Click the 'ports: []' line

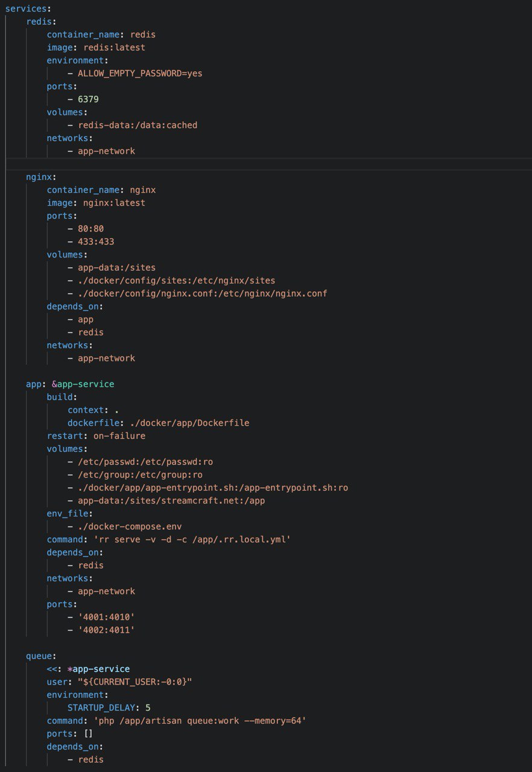coord(70,733)
